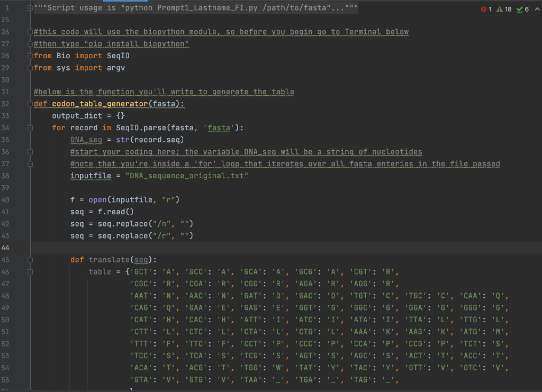Click 'open' call on line 40
Viewport: 542px width, 392px height.
(x=98, y=200)
